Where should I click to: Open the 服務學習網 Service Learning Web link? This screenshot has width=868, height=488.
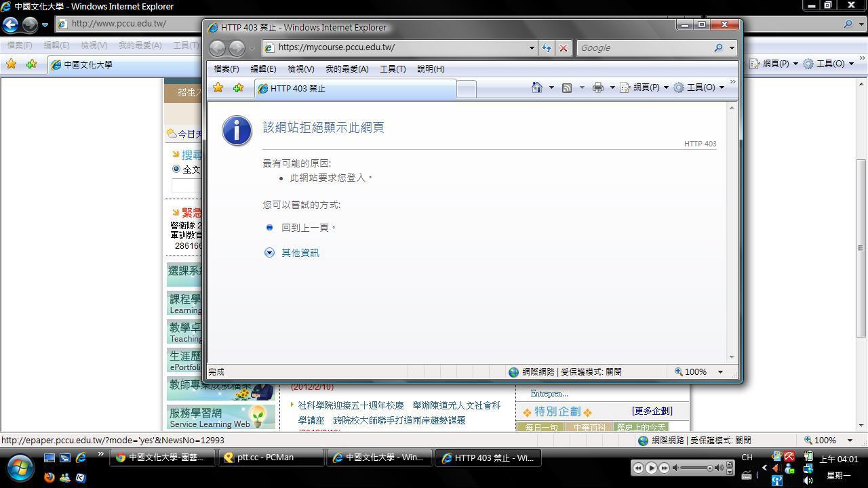(221, 418)
